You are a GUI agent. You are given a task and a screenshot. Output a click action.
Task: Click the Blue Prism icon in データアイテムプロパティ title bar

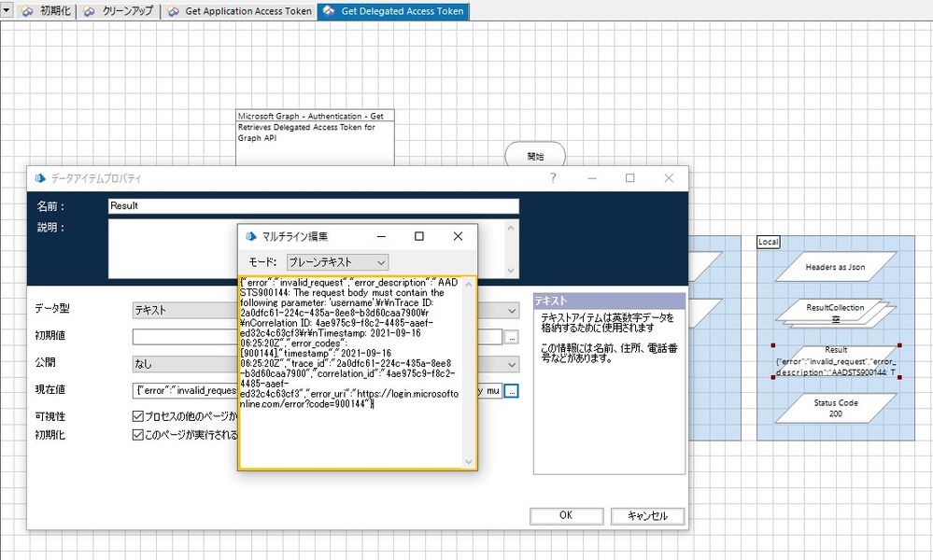[40, 178]
